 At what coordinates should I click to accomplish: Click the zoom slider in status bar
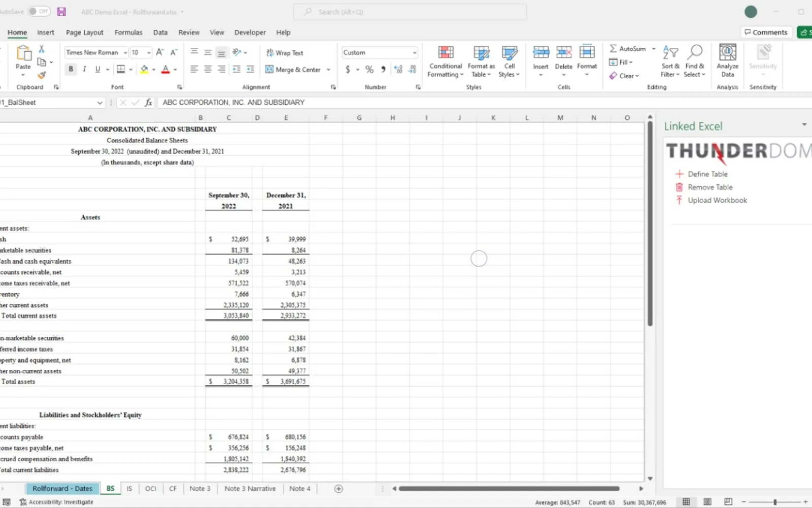775,502
